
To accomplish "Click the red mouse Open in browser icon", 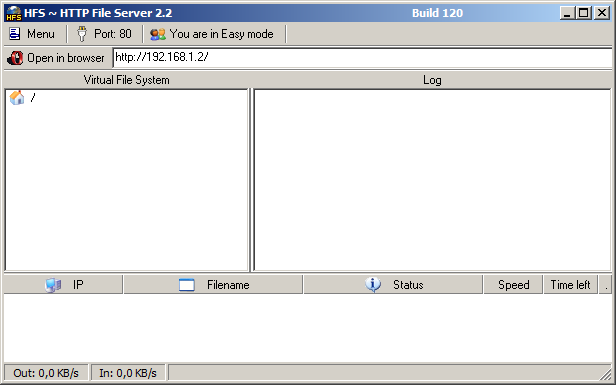I will coord(15,58).
